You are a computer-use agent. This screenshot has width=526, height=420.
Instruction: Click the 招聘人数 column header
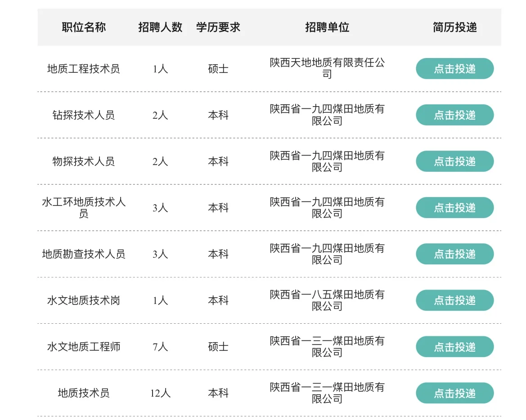(160, 27)
